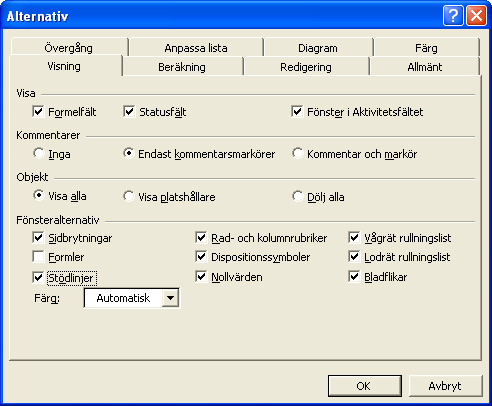
Task: Choose Kommentar och markör option
Action: [297, 153]
